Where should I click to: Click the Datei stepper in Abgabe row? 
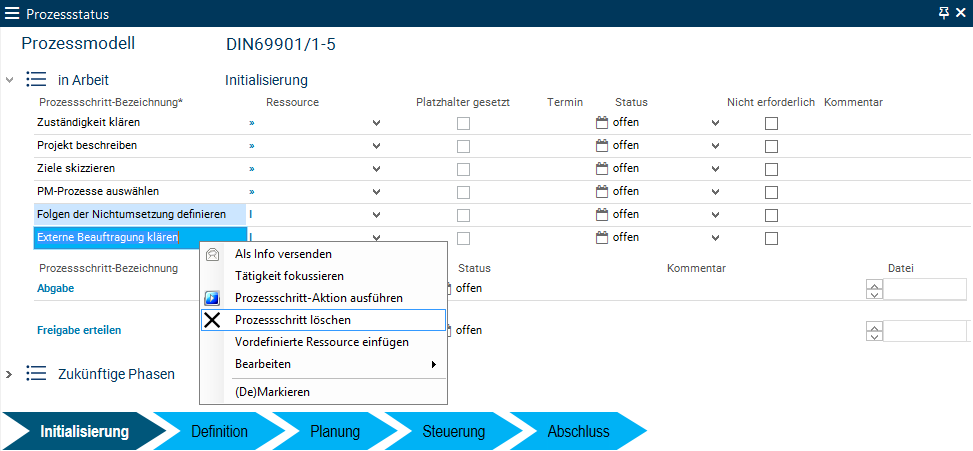(x=874, y=289)
